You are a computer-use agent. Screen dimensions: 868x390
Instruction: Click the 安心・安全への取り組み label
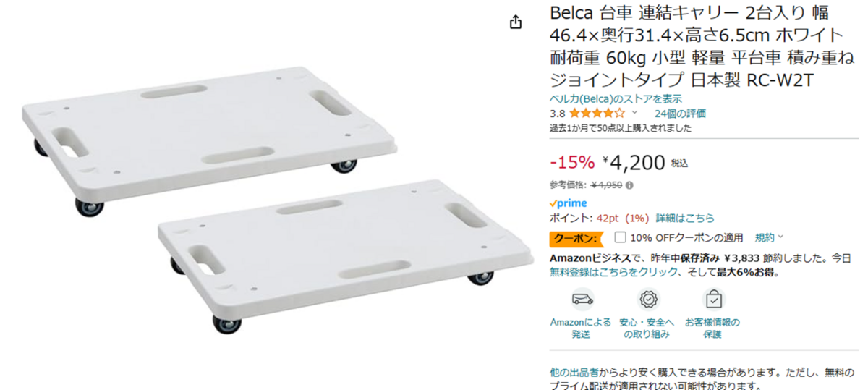point(647,328)
